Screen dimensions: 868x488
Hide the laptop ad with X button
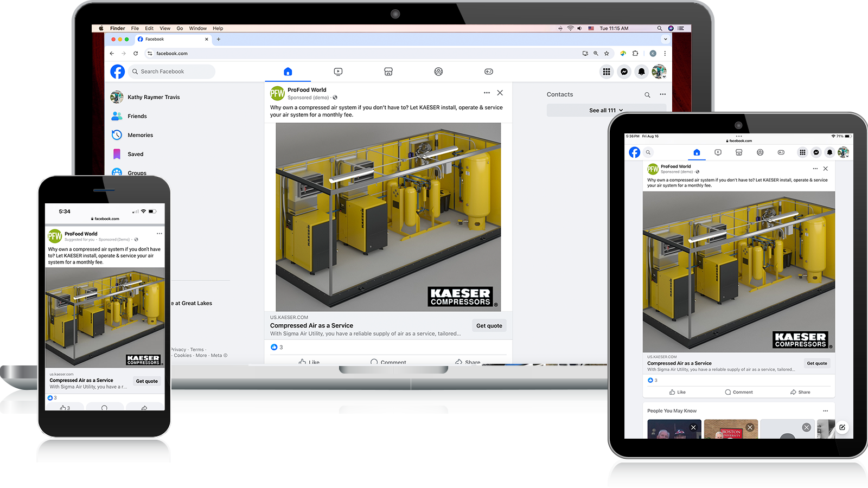[x=500, y=93]
